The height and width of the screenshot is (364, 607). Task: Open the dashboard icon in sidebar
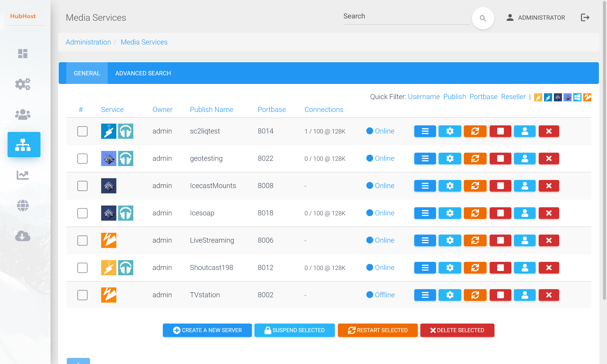click(23, 54)
